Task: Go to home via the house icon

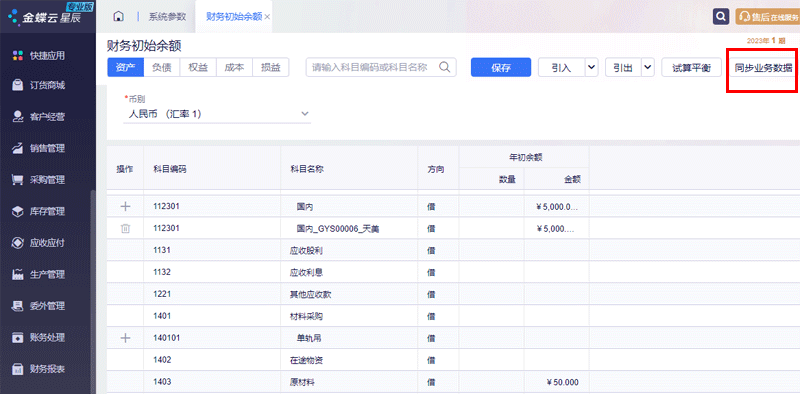Action: [x=118, y=16]
